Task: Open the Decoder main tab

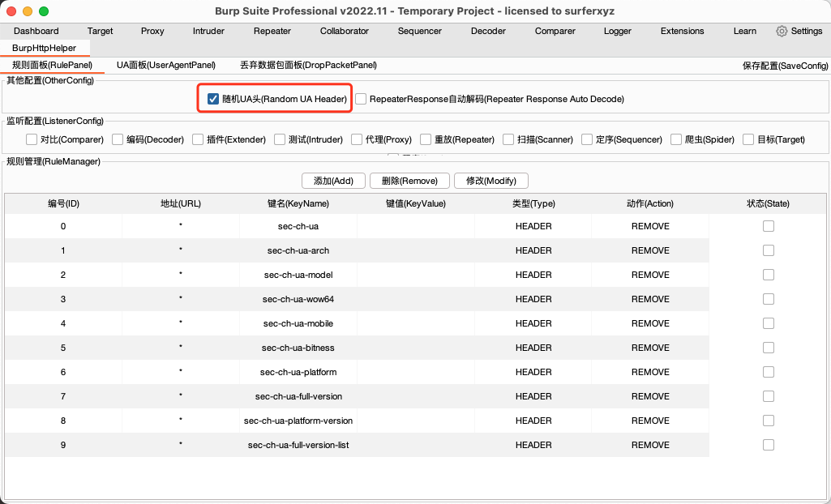Action: click(488, 32)
